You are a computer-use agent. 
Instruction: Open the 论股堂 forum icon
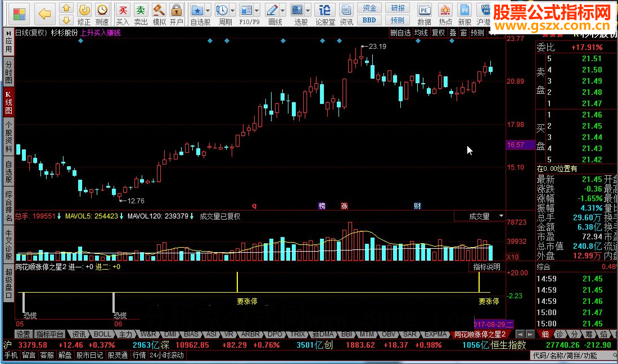325,10
